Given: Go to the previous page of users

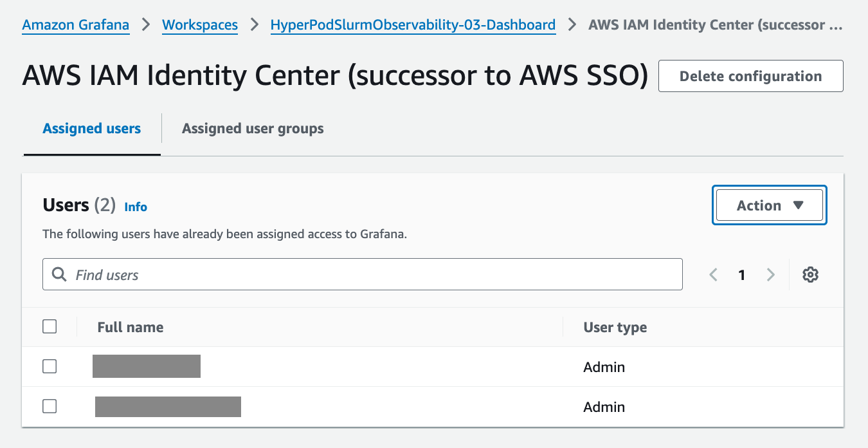Looking at the screenshot, I should click(713, 275).
